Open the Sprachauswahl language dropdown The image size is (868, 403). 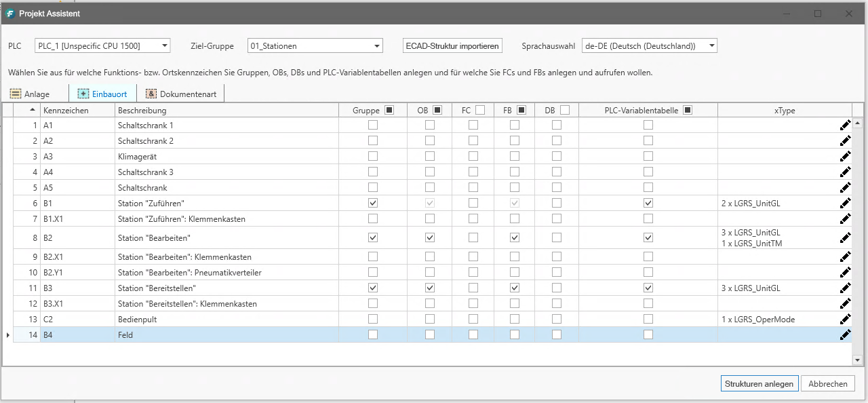(711, 45)
